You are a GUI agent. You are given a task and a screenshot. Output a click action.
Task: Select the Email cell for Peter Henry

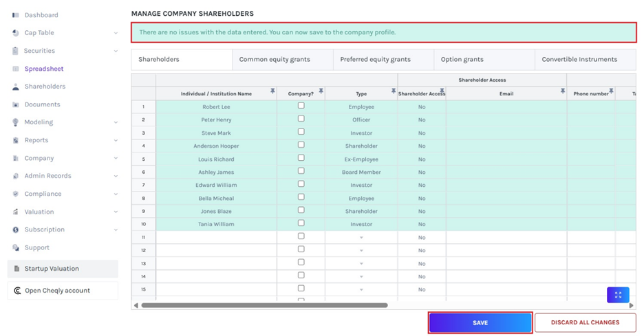(x=506, y=120)
